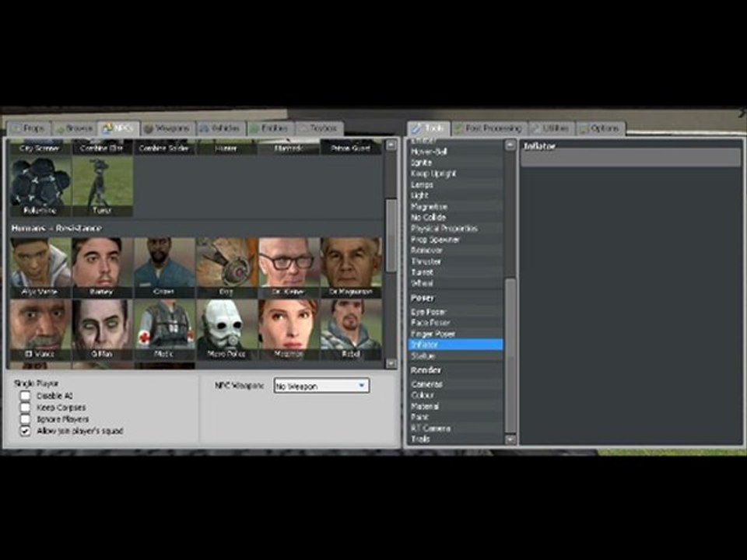The height and width of the screenshot is (560, 747).
Task: Enable the Ignore Players checkbox
Action: (25, 419)
